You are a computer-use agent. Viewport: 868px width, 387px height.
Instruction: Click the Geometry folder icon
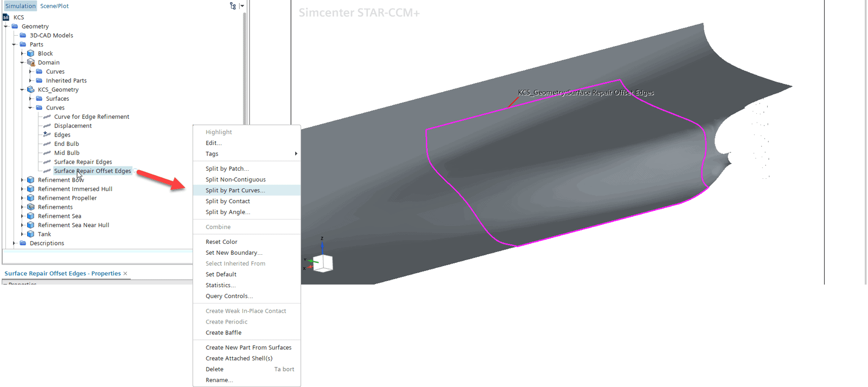15,26
